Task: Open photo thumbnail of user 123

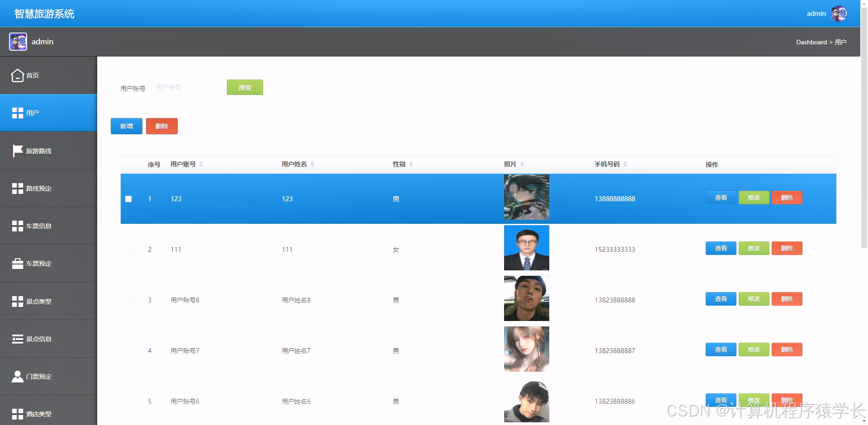Action: (x=527, y=197)
